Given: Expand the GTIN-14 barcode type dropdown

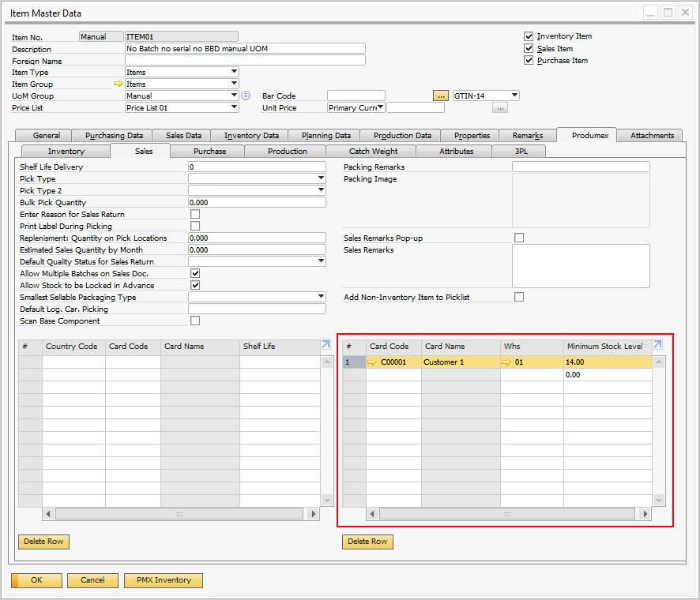Looking at the screenshot, I should point(514,96).
